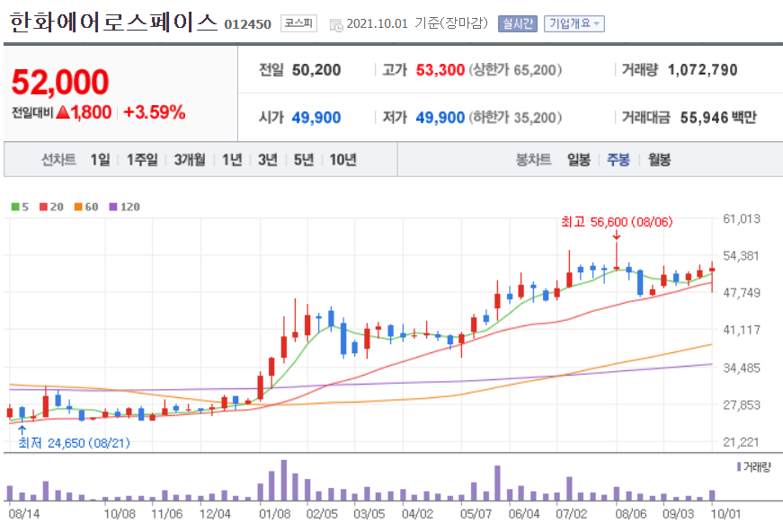783x532 pixels.
Task: Click the red up-triangle next to 1,800
Action: (x=63, y=112)
